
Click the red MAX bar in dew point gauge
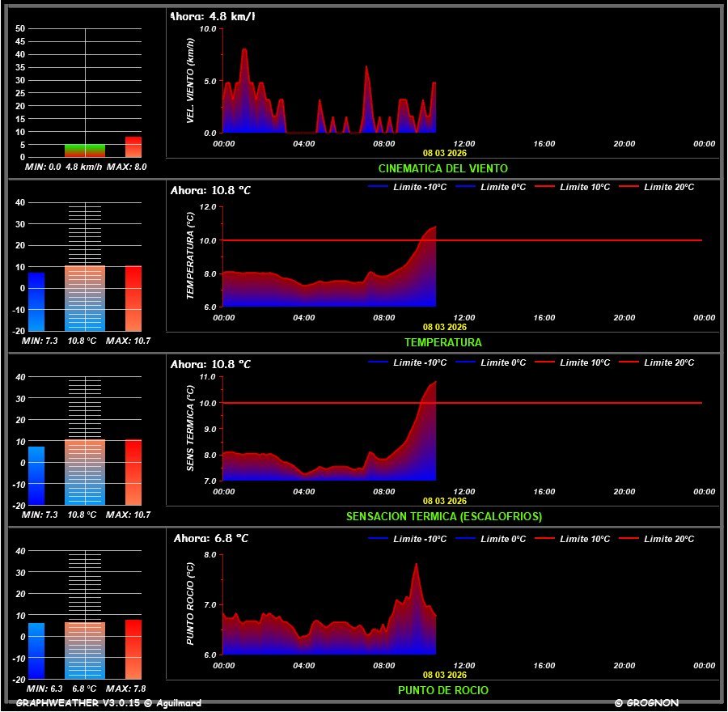(x=133, y=649)
